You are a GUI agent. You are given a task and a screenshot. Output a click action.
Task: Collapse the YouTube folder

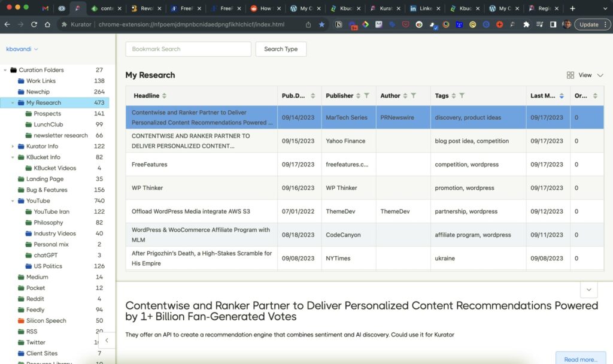pyautogui.click(x=13, y=201)
